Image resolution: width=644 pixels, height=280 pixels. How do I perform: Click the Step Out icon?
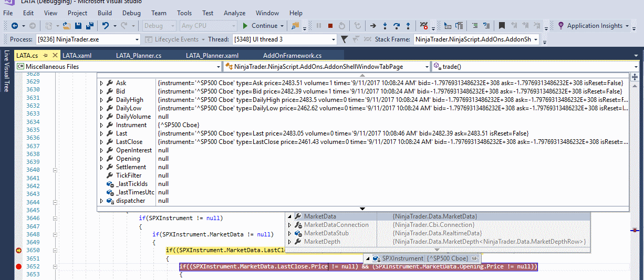(x=408, y=26)
